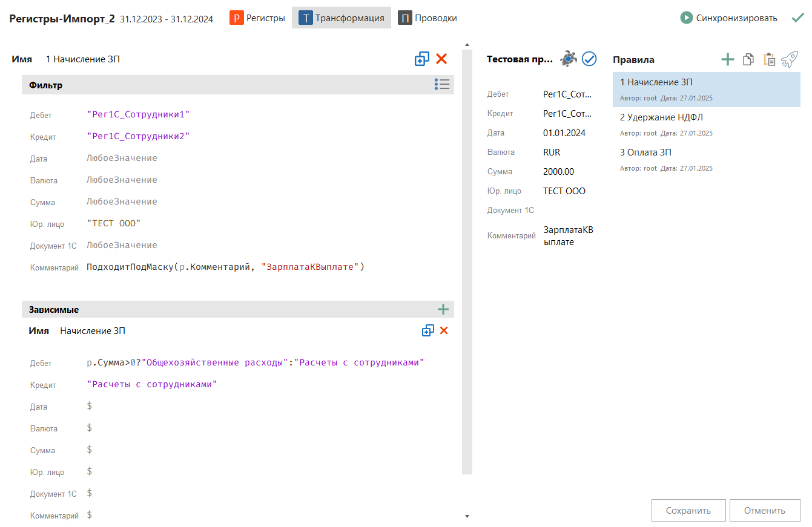Click the rocket icon in Правила panel
Viewport: 812px width, 527px height.
click(789, 59)
